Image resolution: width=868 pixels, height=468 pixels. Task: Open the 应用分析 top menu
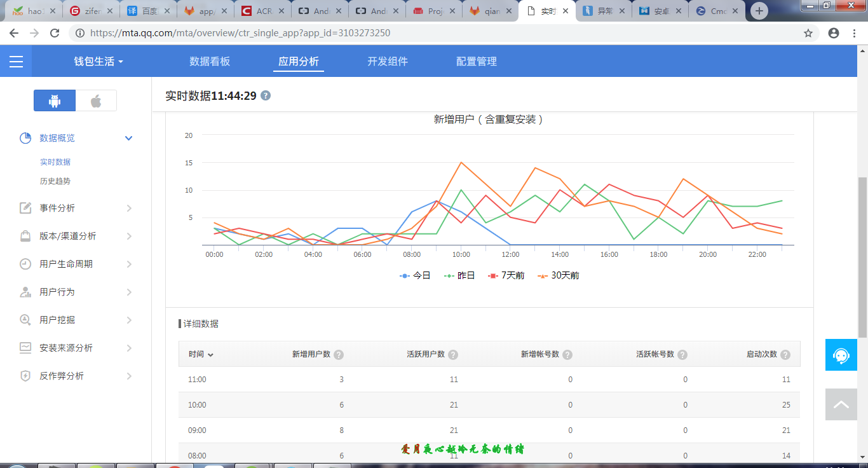[x=299, y=62]
